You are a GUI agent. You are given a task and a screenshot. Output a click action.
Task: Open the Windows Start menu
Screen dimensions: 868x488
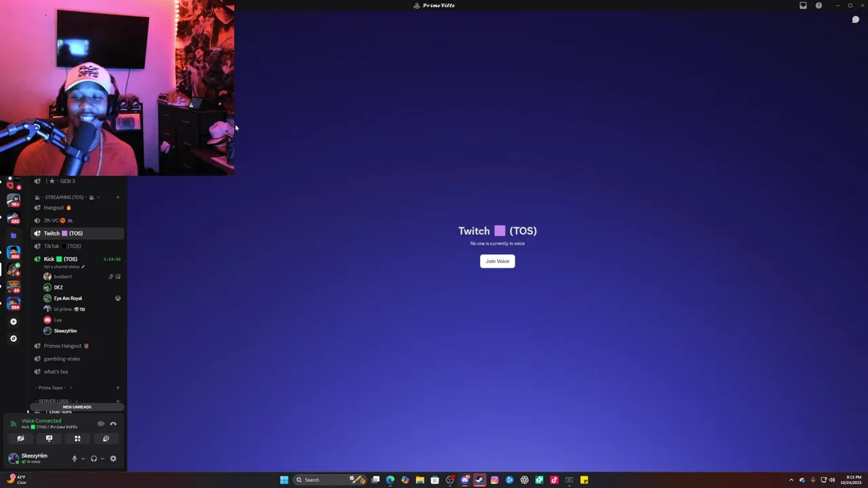coord(284,480)
